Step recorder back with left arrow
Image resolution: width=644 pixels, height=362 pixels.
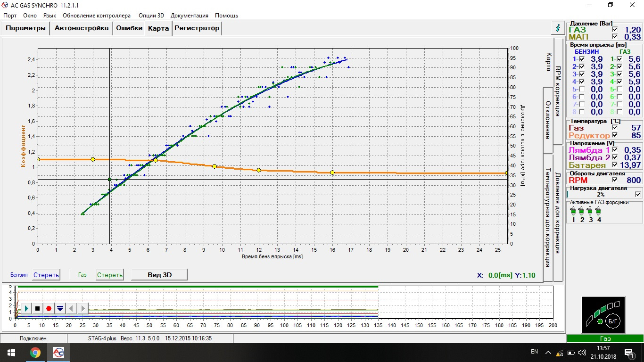click(72, 308)
